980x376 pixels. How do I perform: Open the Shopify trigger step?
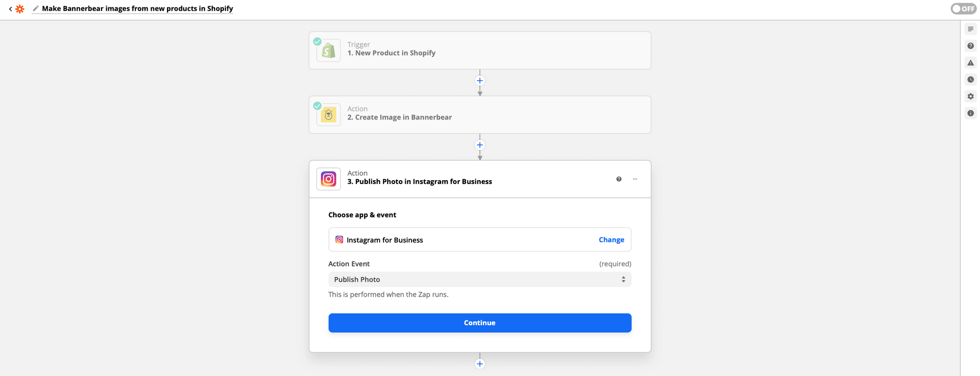[479, 50]
